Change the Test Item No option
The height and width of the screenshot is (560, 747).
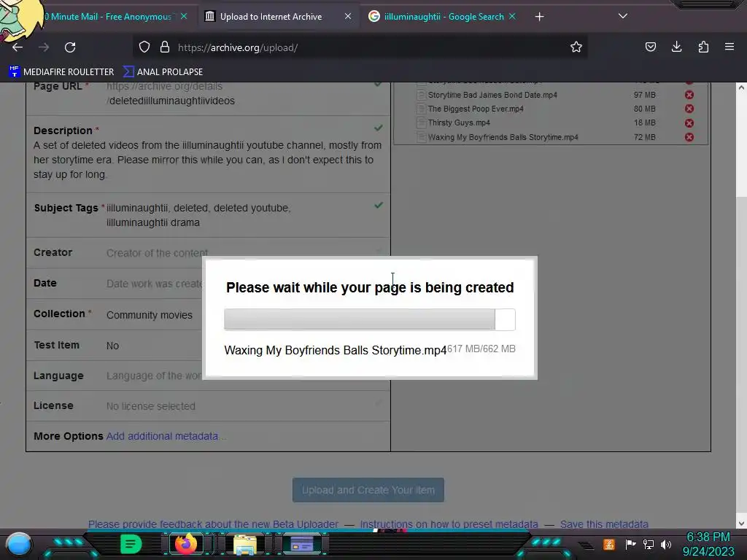112,346
